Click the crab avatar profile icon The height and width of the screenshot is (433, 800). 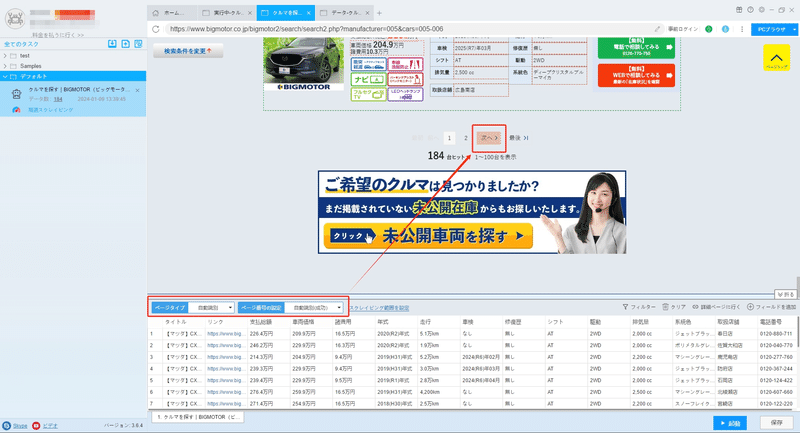pos(15,18)
